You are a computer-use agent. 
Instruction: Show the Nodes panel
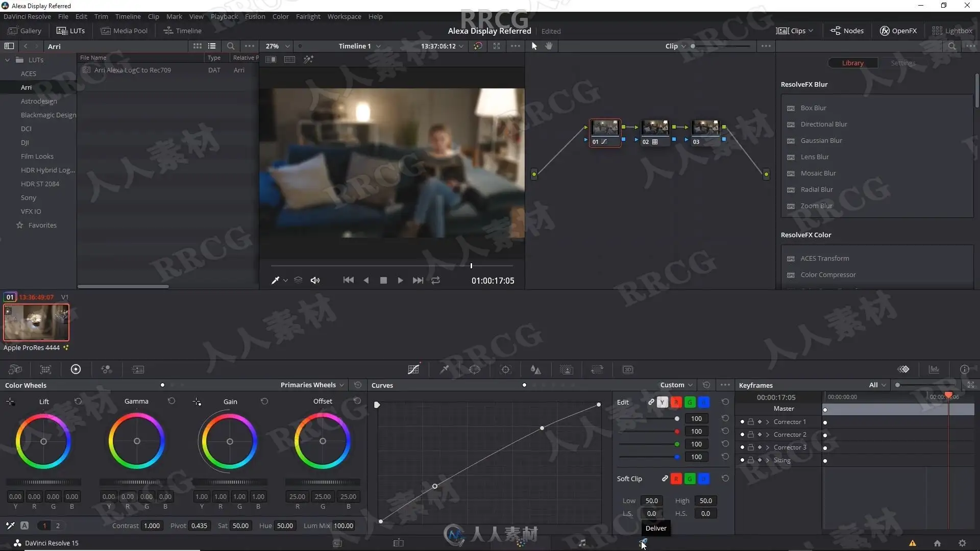847,31
